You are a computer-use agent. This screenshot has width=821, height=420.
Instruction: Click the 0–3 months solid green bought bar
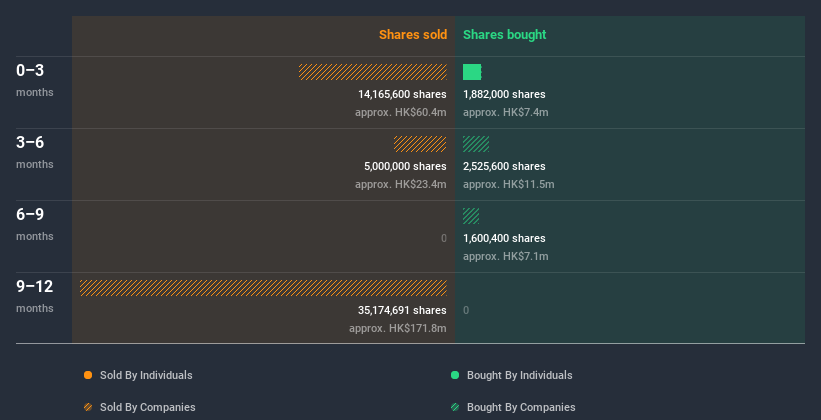coord(472,72)
